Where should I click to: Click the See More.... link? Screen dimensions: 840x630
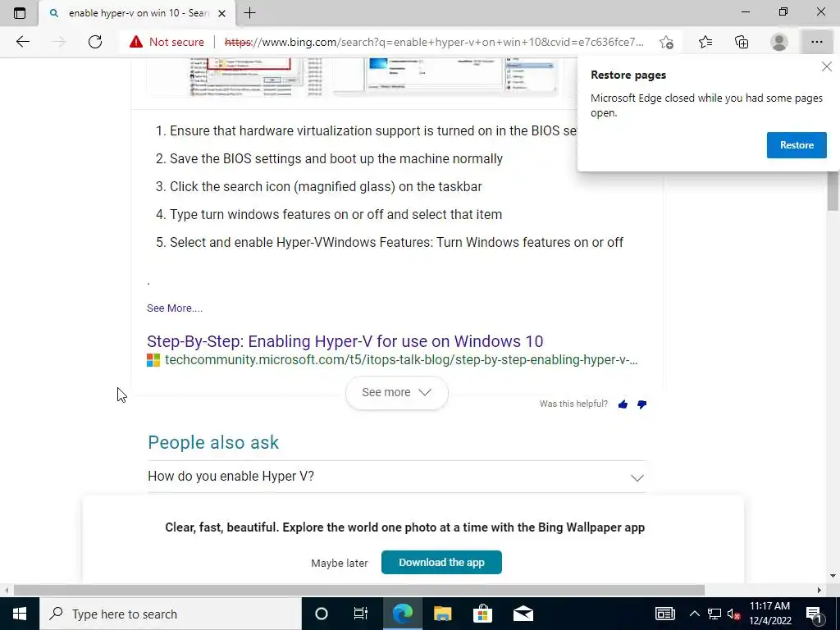175,308
